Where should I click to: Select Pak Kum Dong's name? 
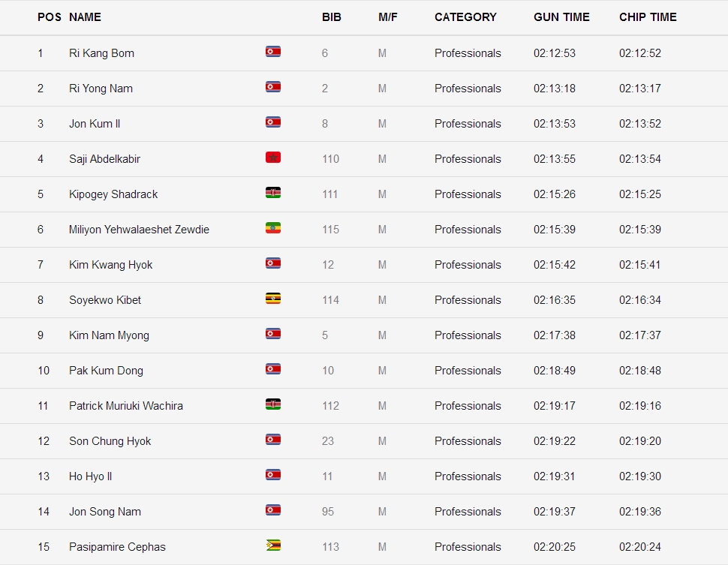click(106, 371)
